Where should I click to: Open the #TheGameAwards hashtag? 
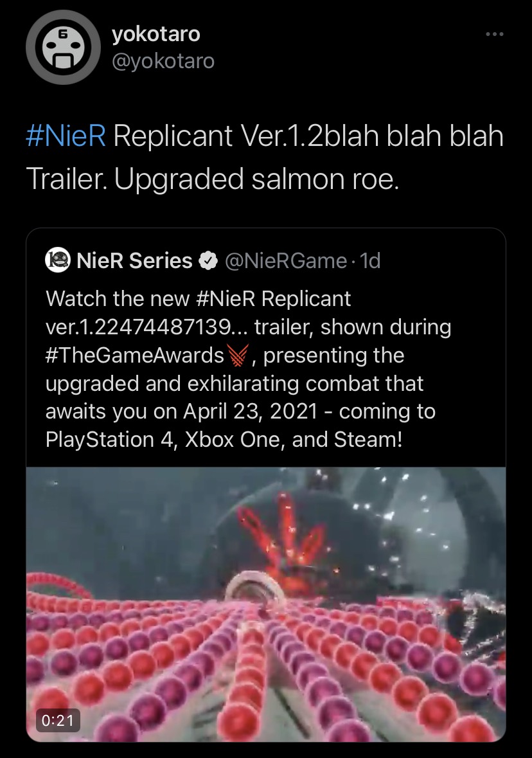[x=135, y=356]
